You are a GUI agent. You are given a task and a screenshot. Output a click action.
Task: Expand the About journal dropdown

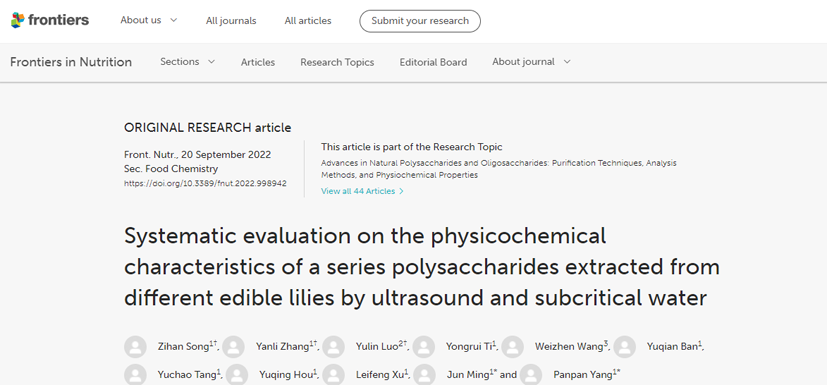click(x=532, y=62)
